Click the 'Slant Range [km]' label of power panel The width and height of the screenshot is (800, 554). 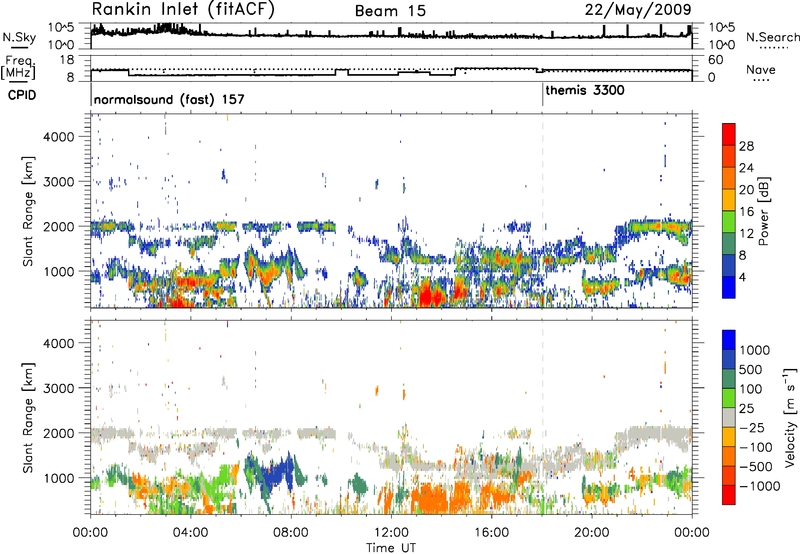pos(28,211)
